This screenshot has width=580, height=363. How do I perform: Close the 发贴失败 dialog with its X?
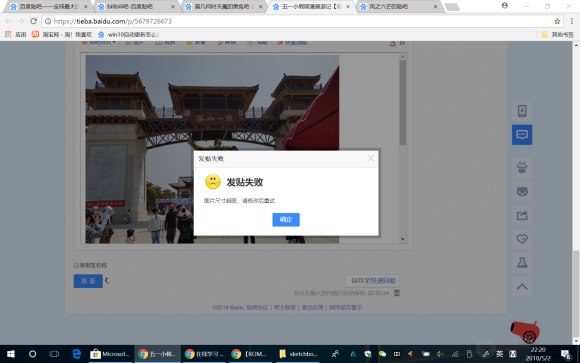click(371, 158)
